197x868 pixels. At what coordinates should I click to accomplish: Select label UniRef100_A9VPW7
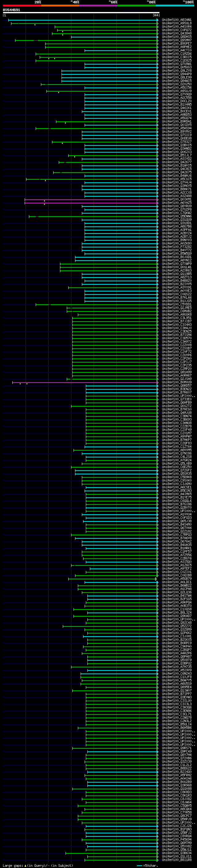176,437
